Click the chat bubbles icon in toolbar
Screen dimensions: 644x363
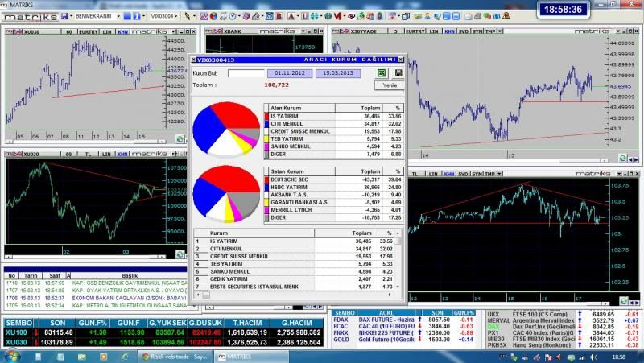pos(487,16)
